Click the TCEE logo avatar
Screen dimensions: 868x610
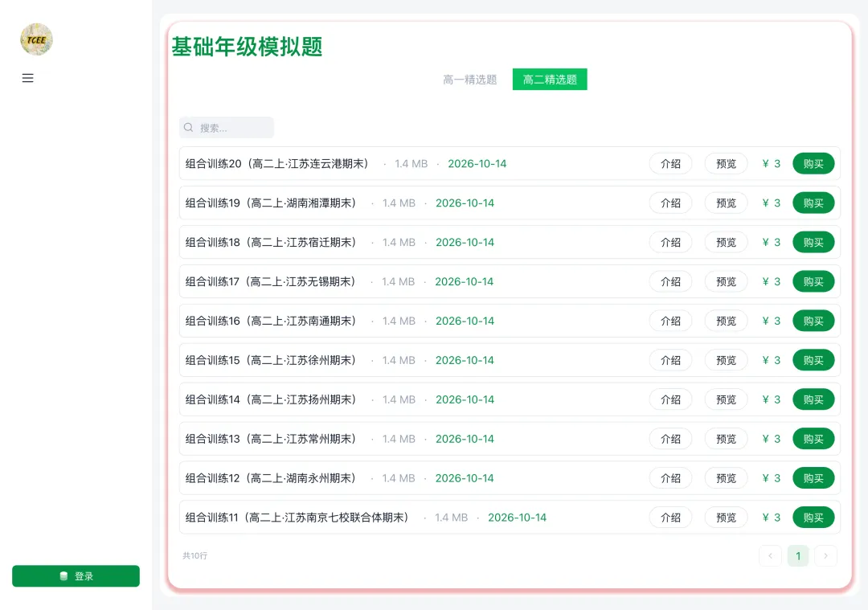36,39
